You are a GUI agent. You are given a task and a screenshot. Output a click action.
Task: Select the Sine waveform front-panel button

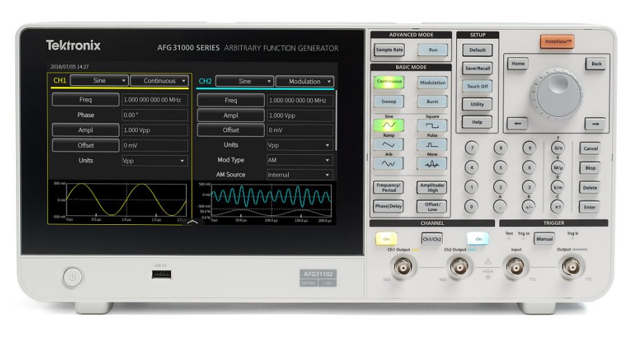pos(388,125)
